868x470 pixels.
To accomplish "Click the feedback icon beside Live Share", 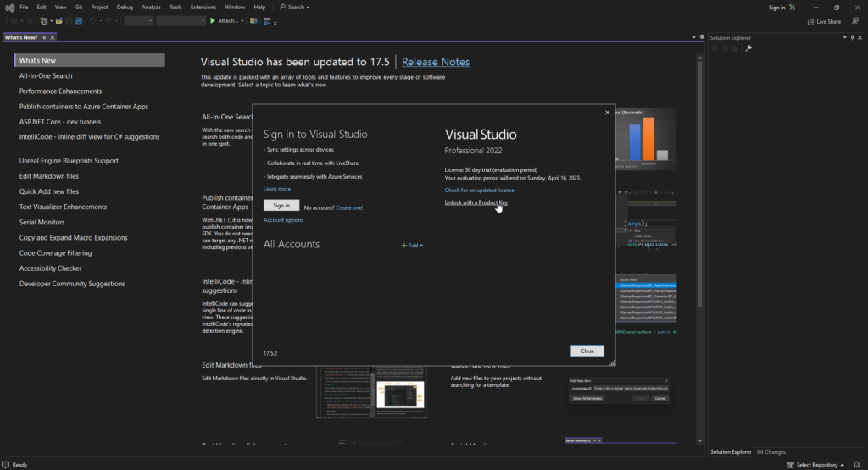I will (854, 21).
